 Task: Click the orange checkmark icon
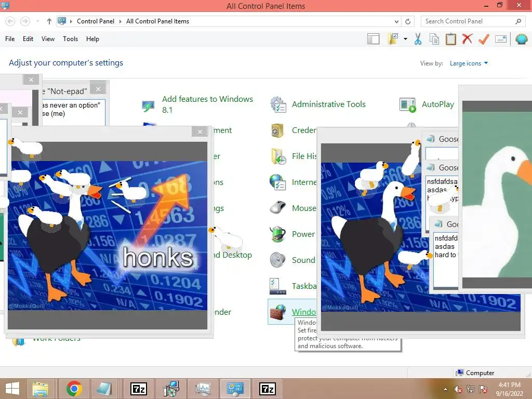coord(484,39)
